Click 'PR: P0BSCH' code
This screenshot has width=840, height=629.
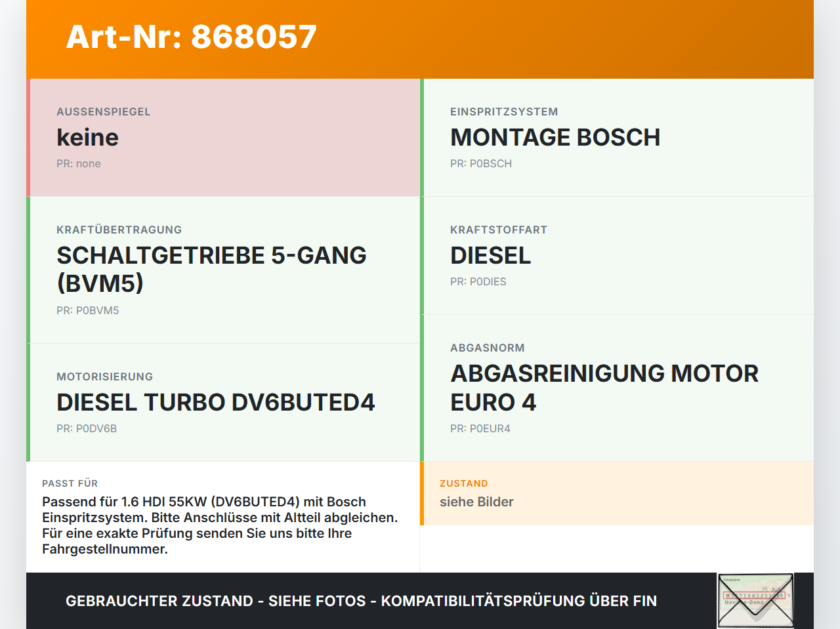tap(481, 163)
